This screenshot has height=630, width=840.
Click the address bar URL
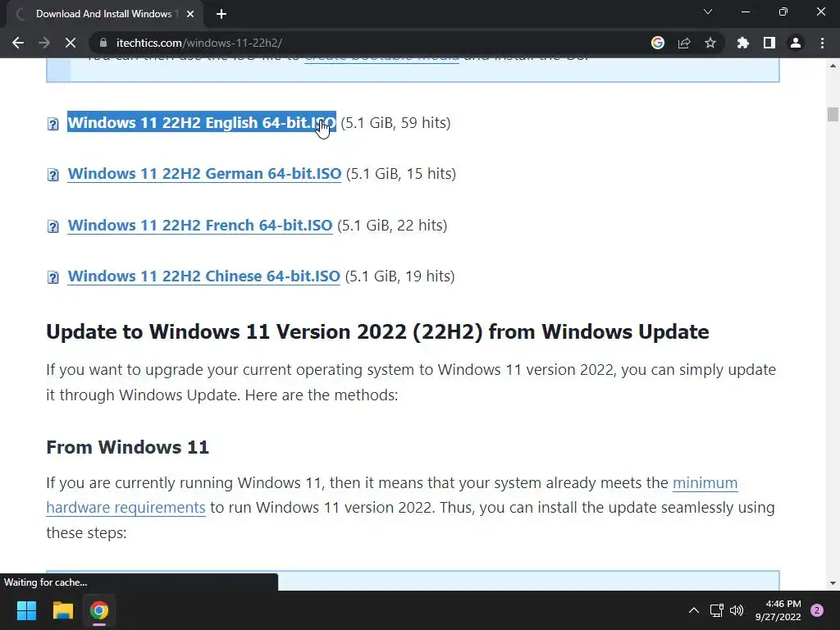pos(199,43)
